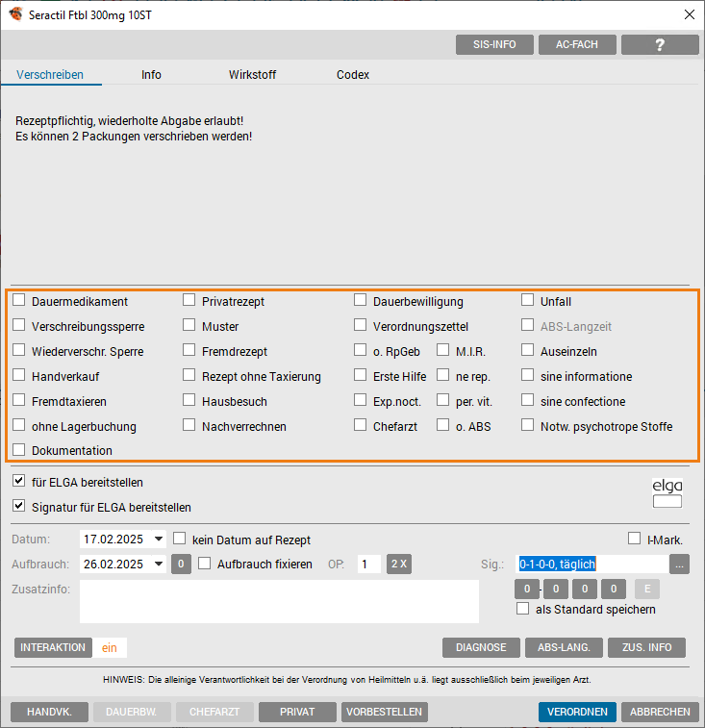Enable the per. vit. checkbox
705x728 pixels.
tap(442, 400)
